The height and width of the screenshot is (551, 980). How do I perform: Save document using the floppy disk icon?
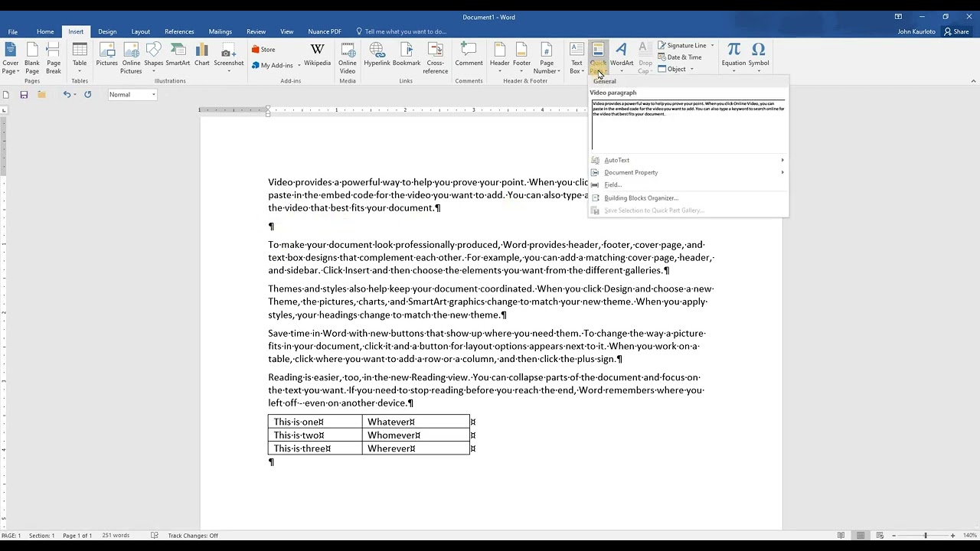tap(24, 94)
